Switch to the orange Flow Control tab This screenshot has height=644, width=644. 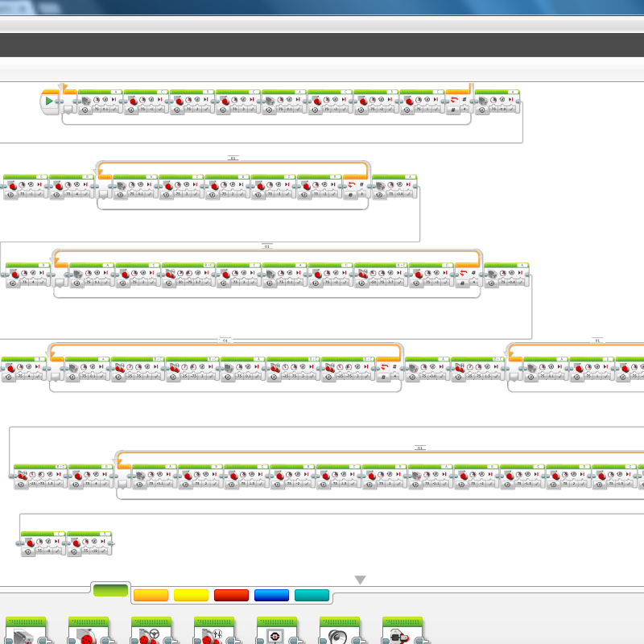click(151, 595)
